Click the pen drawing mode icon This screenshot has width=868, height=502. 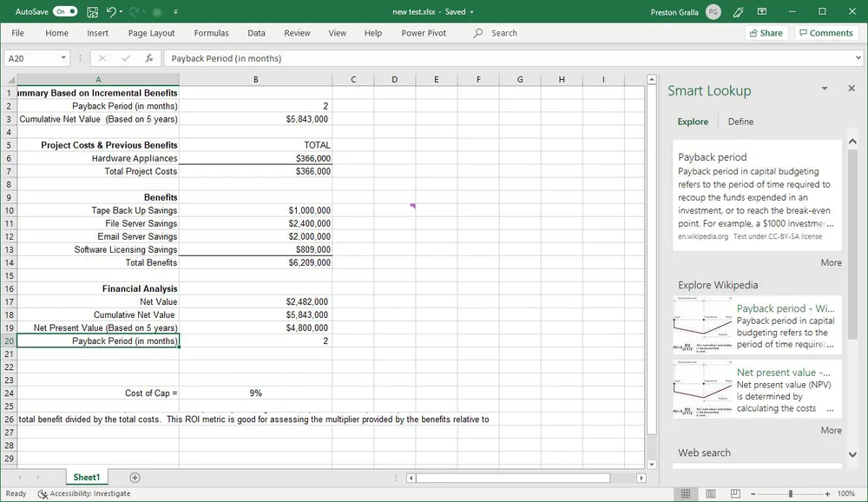pyautogui.click(x=738, y=11)
